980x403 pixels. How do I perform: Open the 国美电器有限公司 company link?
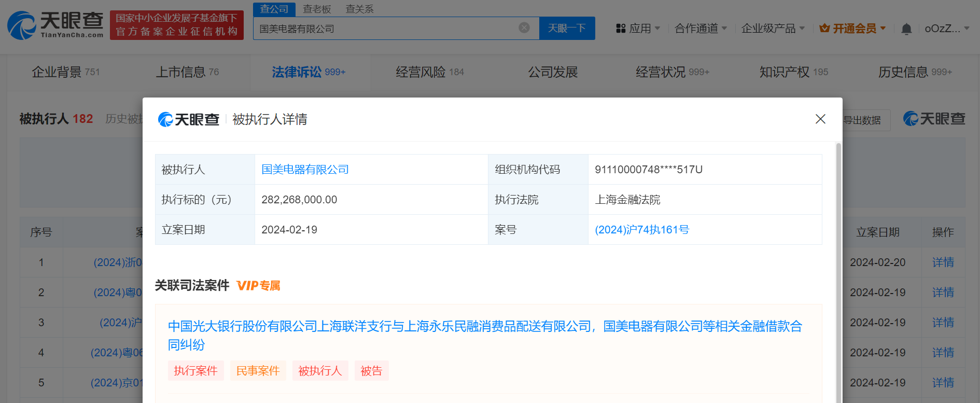[305, 170]
